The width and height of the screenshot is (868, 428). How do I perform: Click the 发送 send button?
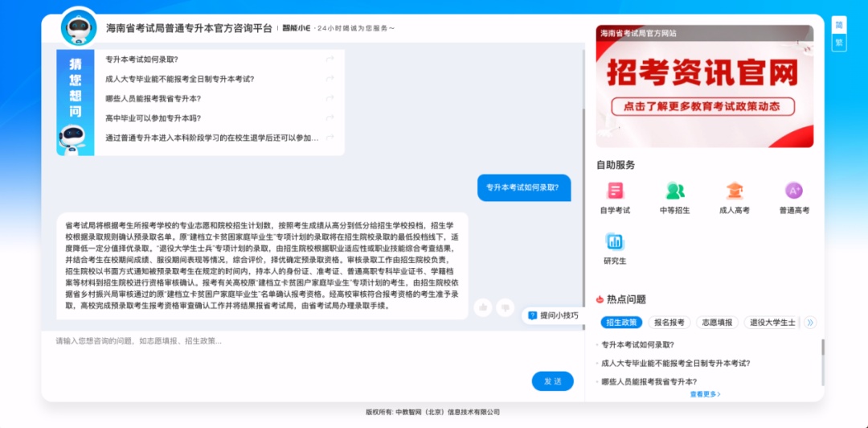point(552,381)
